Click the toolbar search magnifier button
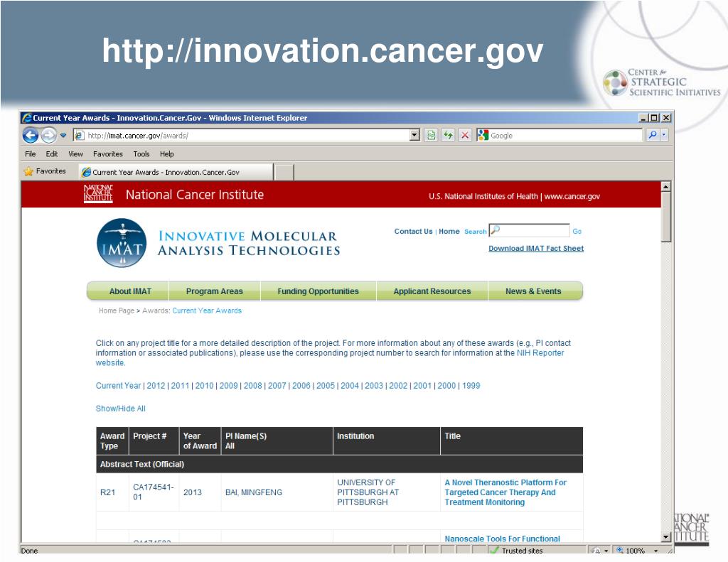 click(653, 135)
